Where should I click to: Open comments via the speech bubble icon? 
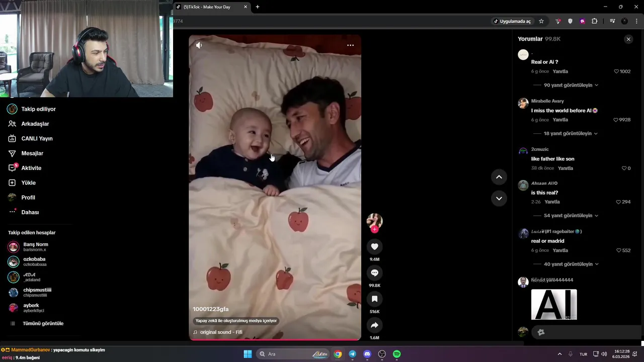(x=374, y=273)
